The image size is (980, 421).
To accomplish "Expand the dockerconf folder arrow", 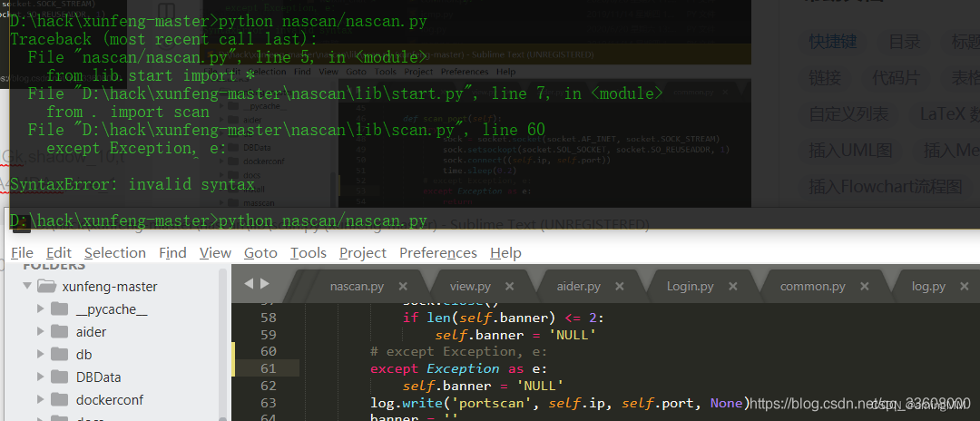I will click(40, 399).
